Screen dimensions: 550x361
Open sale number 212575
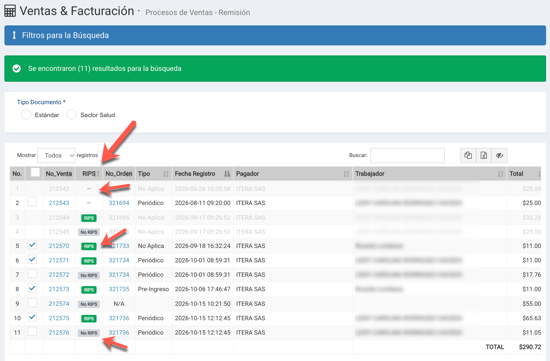pos(59,318)
